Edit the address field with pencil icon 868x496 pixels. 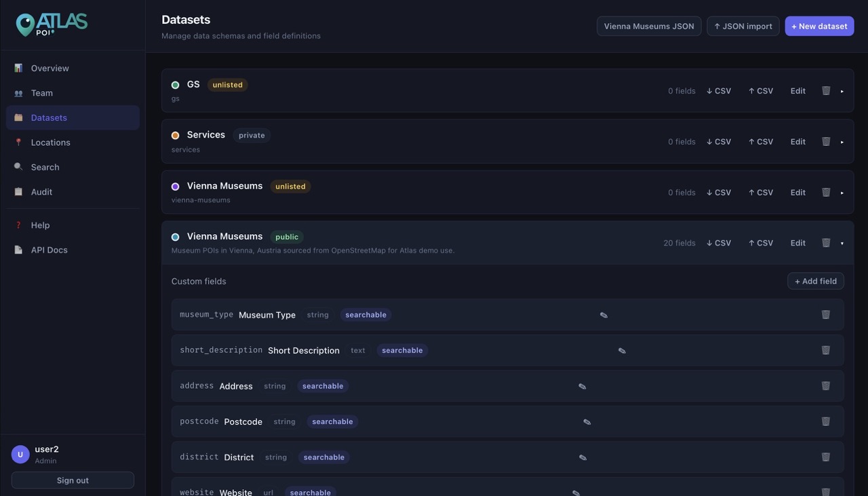point(582,386)
